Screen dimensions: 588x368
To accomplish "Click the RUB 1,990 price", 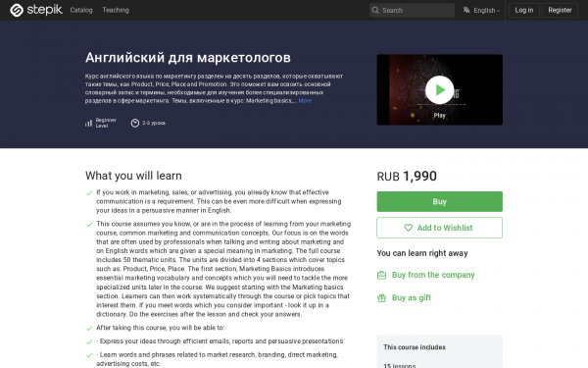I will [407, 176].
